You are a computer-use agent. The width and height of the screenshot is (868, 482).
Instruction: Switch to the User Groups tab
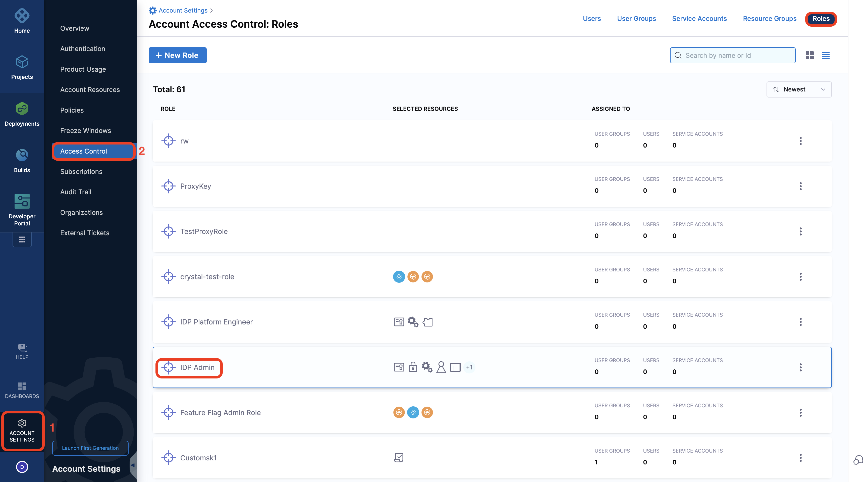tap(636, 19)
